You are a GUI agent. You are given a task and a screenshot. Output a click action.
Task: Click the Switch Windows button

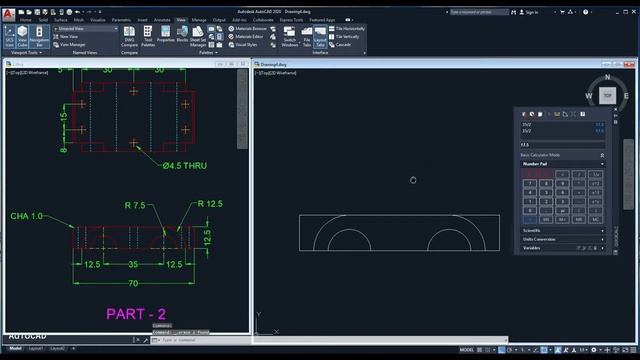tap(290, 36)
